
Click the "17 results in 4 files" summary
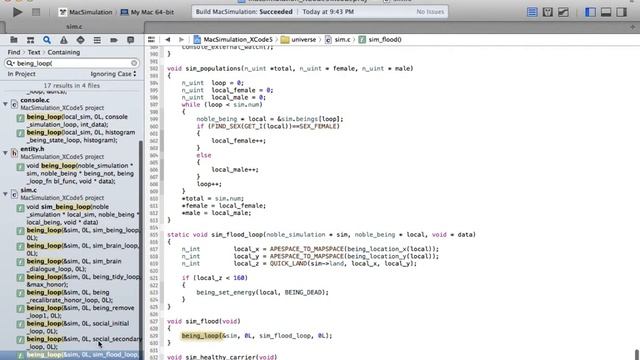click(x=71, y=85)
